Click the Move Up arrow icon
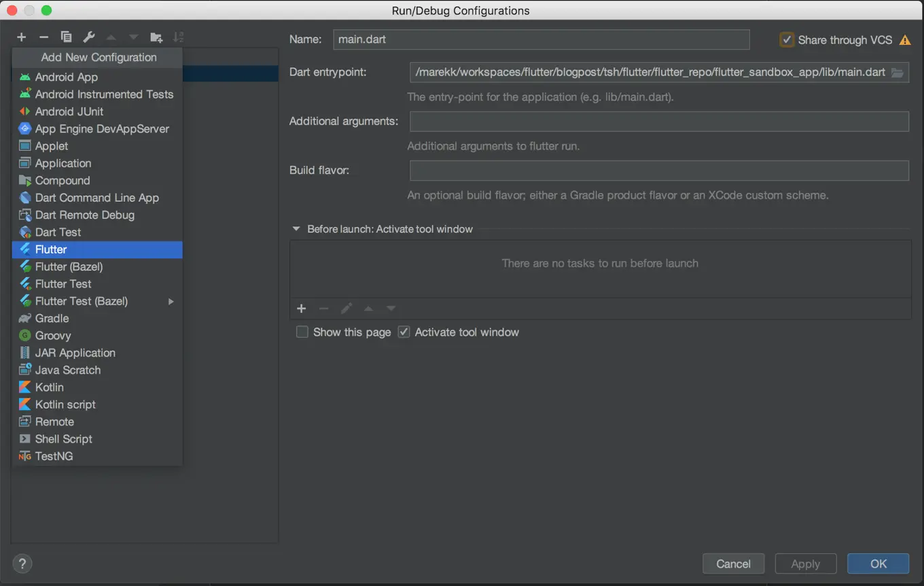The image size is (924, 586). 111,37
